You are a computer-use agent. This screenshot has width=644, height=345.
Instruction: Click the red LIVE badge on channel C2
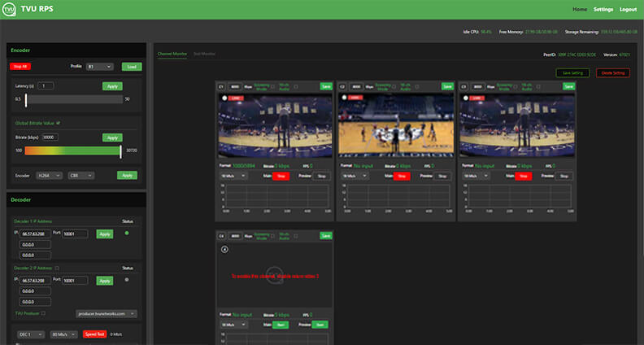coord(355,98)
